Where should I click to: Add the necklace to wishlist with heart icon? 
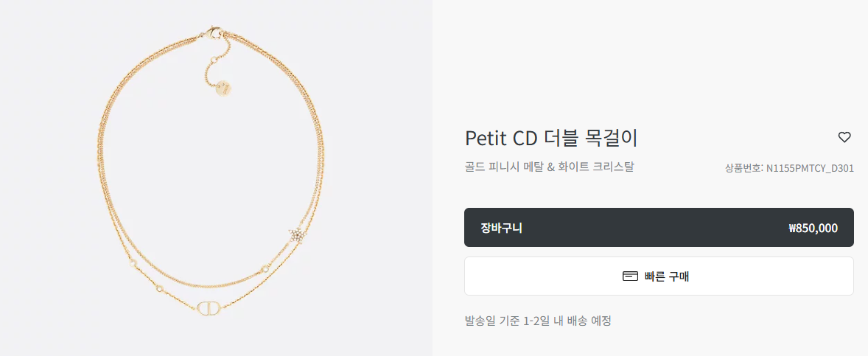point(844,137)
